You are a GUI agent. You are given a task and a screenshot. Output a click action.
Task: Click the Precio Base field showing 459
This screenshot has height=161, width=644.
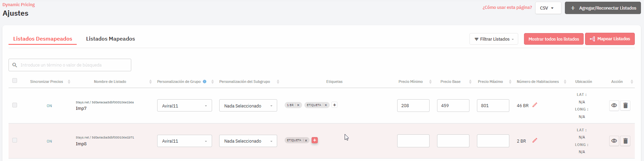point(453,105)
